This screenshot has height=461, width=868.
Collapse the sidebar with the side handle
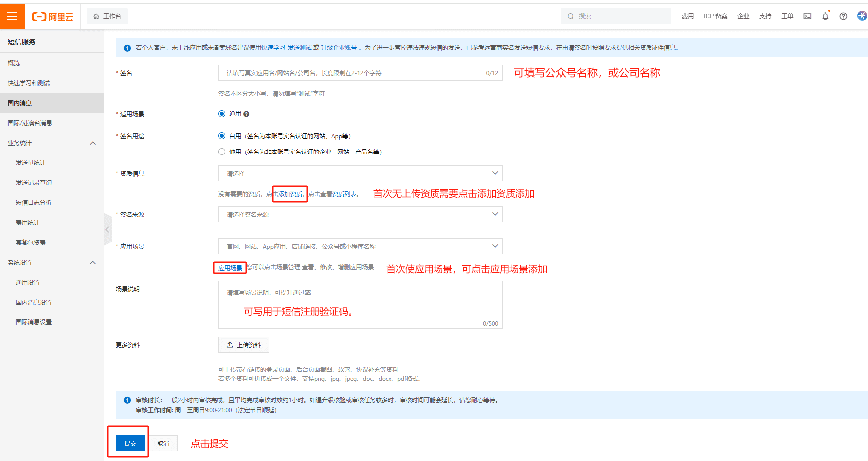pos(107,230)
